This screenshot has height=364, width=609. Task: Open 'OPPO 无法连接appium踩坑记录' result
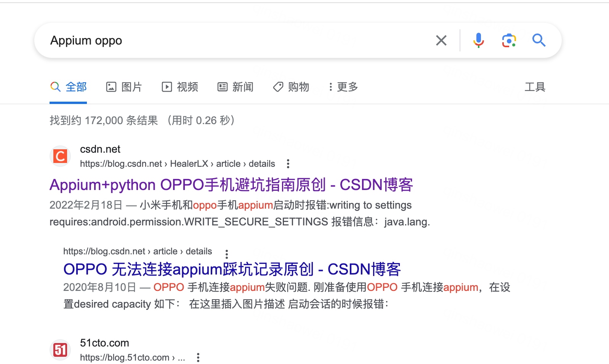[x=232, y=269]
